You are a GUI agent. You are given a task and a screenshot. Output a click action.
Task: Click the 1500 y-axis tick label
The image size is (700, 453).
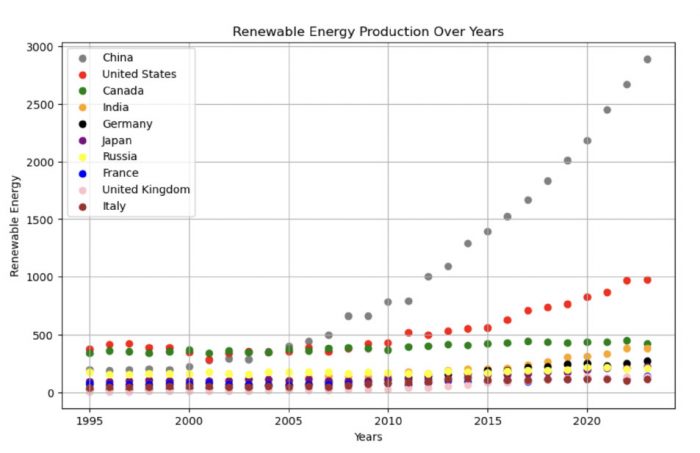[39, 220]
